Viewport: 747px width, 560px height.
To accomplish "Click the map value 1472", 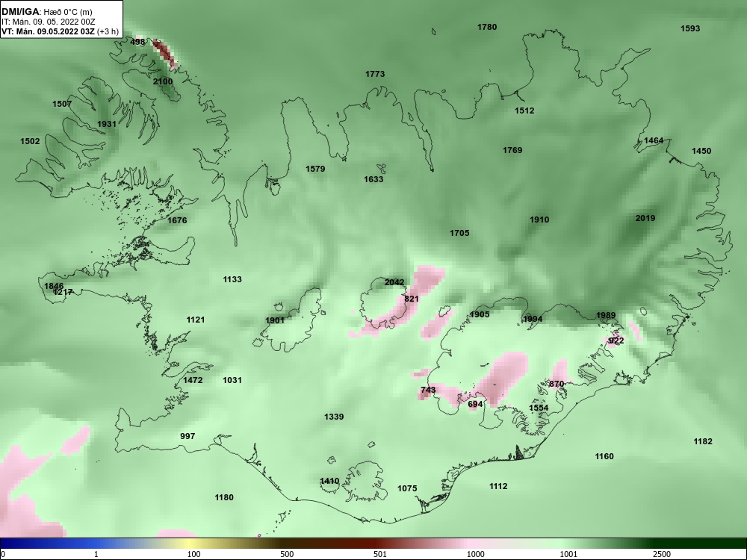I will 193,380.
